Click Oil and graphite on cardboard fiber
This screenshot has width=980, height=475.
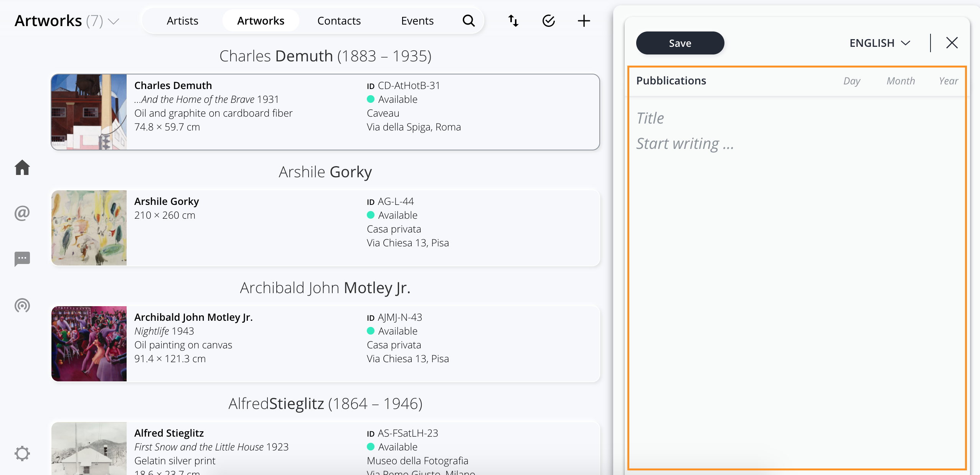[213, 113]
